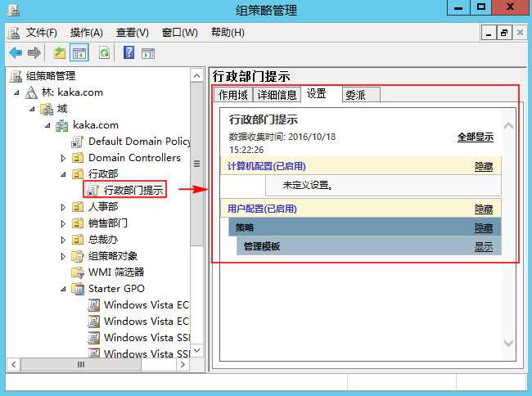Click the title bar application icon
Image resolution: width=532 pixels, height=396 pixels.
pos(14,11)
